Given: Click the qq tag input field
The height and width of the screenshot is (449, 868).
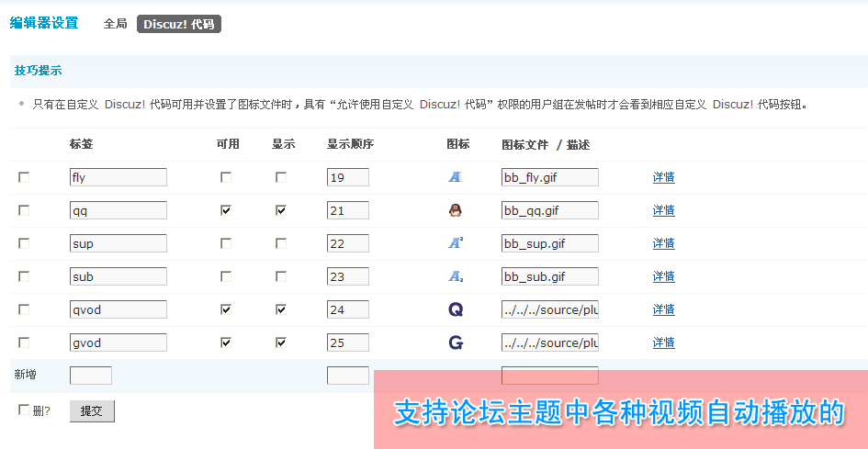Looking at the screenshot, I should (x=118, y=210).
